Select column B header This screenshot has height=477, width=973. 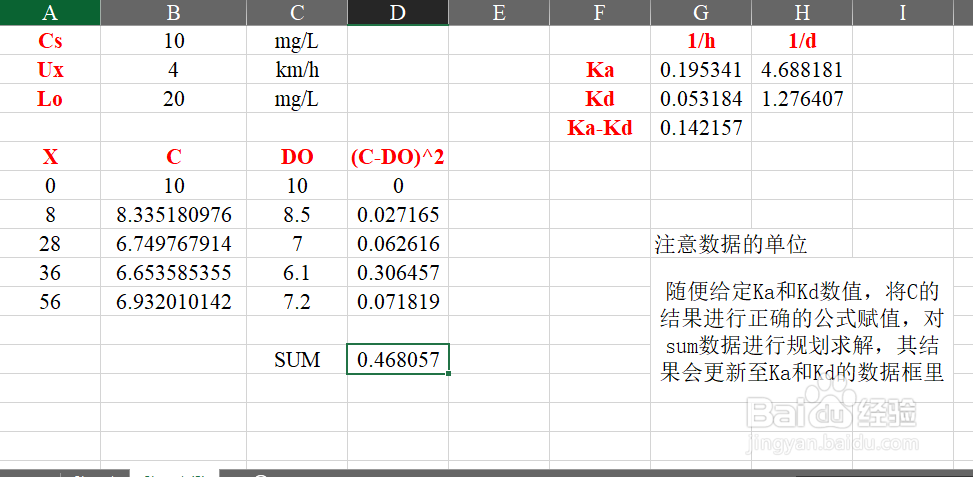(173, 12)
